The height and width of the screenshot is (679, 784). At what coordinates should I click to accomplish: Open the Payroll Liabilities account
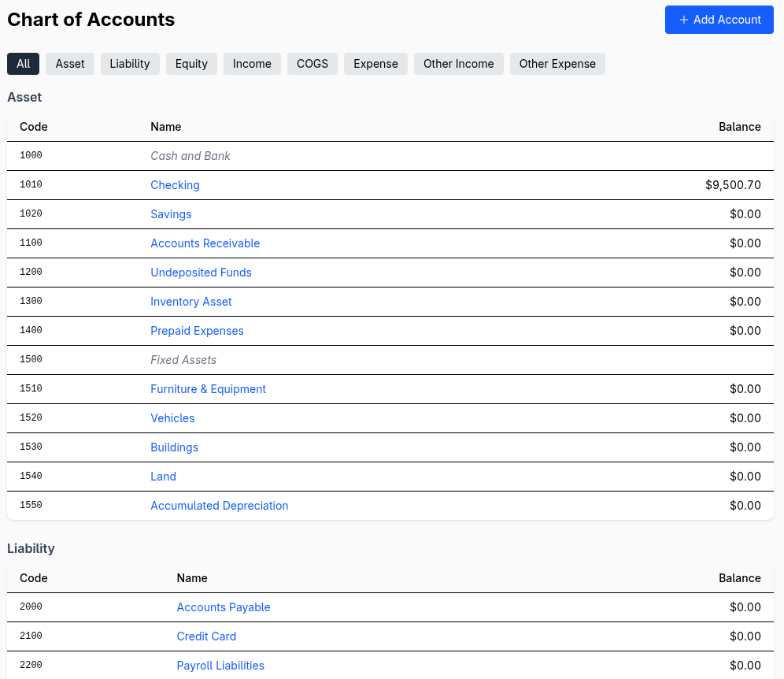click(220, 665)
